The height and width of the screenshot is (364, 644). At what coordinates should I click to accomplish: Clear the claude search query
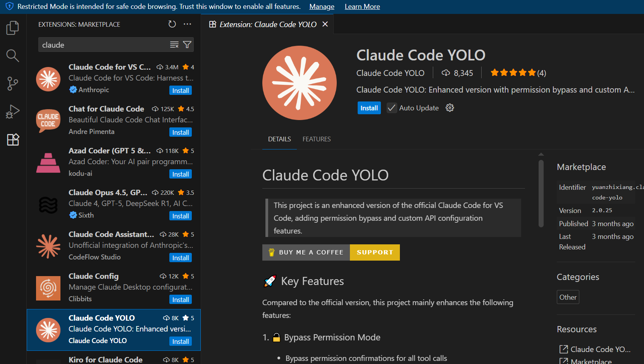(x=174, y=45)
